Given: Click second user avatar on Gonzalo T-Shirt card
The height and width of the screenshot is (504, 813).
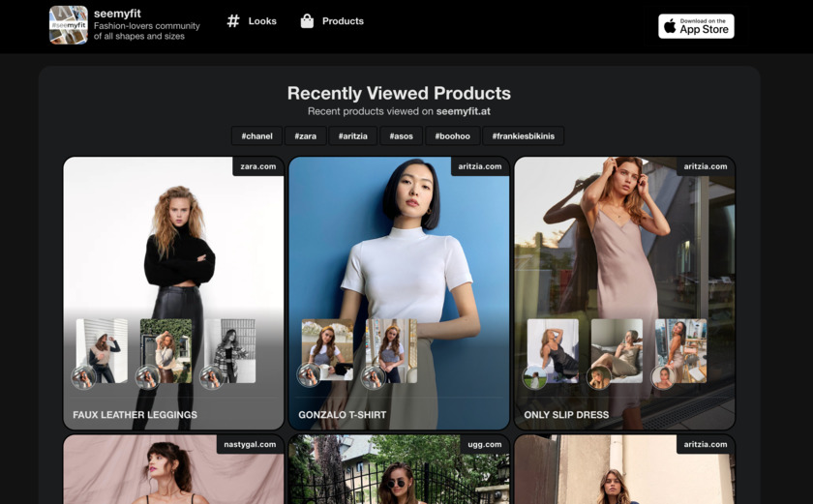Looking at the screenshot, I should pos(373,377).
